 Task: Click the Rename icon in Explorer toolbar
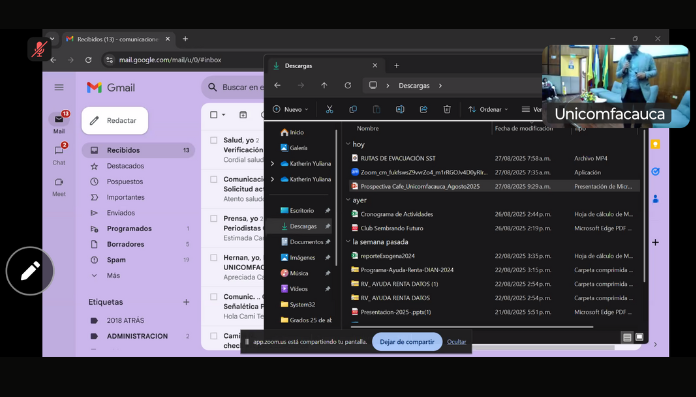[400, 109]
